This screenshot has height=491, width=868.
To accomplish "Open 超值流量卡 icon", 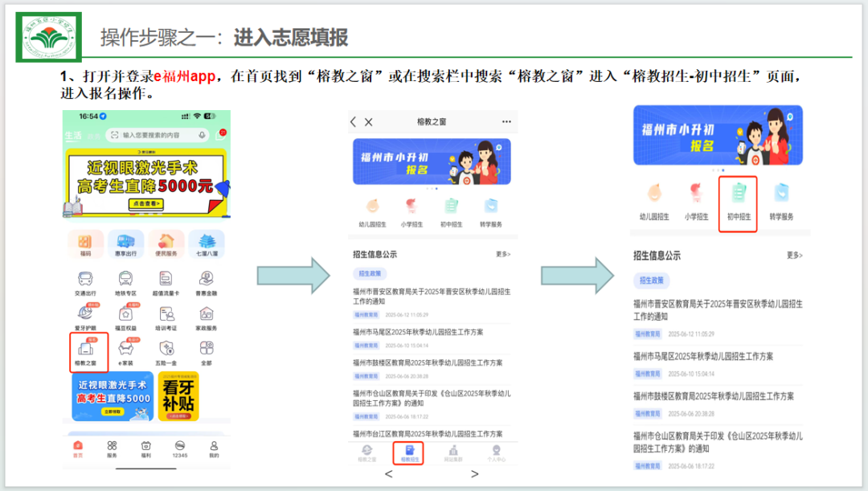I will 166,284.
